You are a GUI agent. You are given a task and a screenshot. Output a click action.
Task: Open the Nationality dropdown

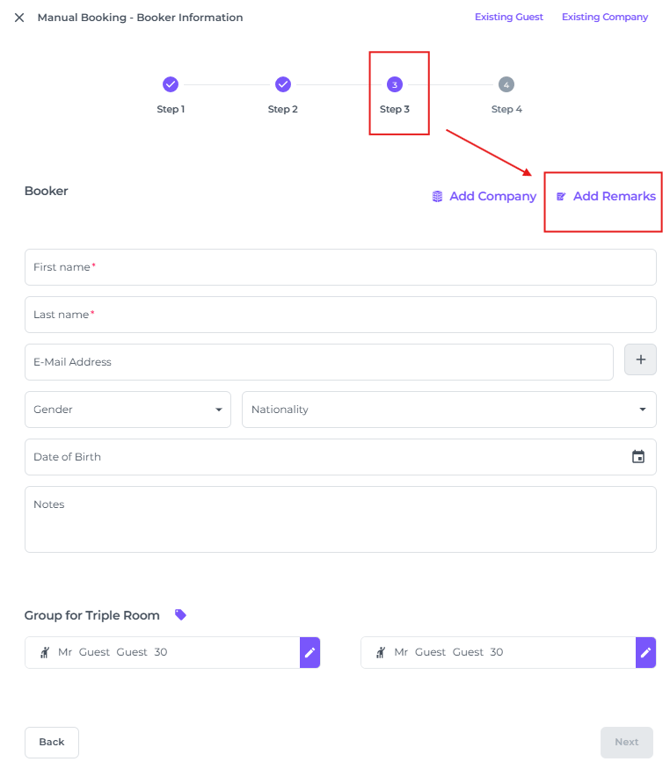449,409
